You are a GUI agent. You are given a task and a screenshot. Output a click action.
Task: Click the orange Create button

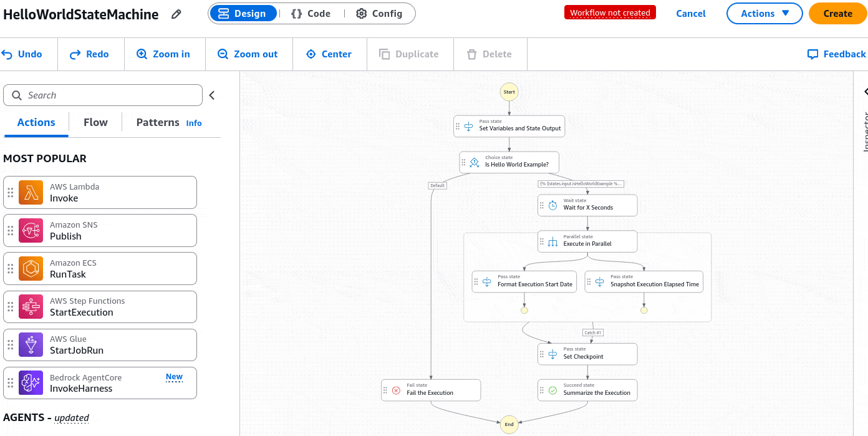click(837, 13)
